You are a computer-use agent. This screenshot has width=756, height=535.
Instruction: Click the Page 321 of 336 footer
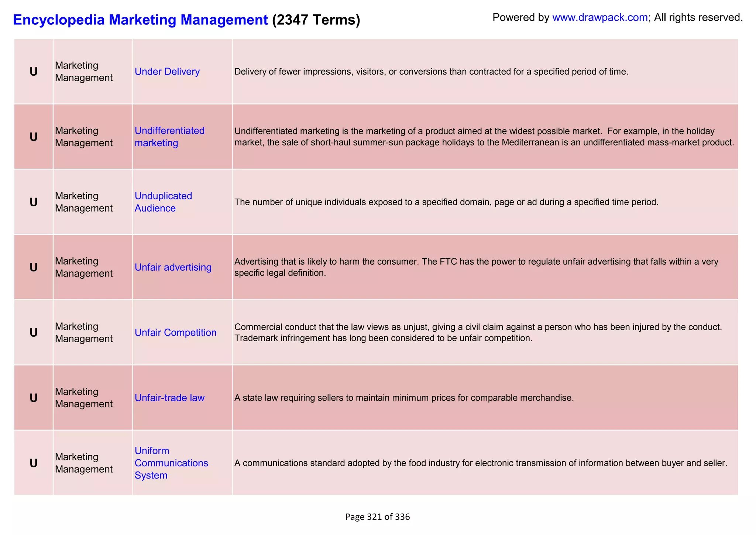(x=378, y=517)
